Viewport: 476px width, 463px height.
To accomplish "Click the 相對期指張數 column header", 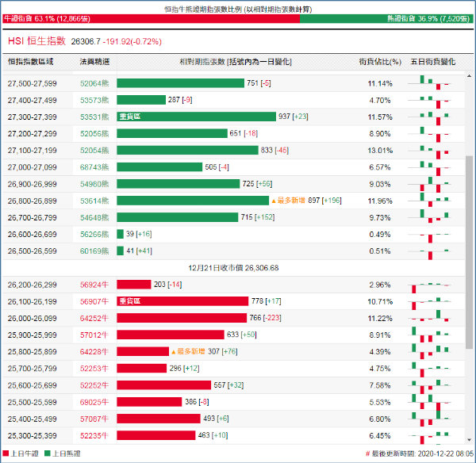I will tap(236, 62).
